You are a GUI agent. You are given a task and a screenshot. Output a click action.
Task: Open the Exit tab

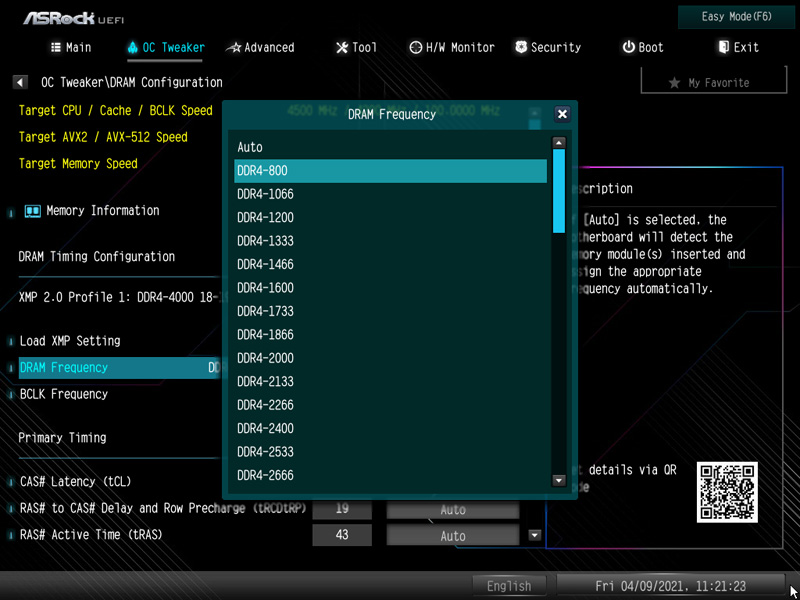pyautogui.click(x=738, y=47)
